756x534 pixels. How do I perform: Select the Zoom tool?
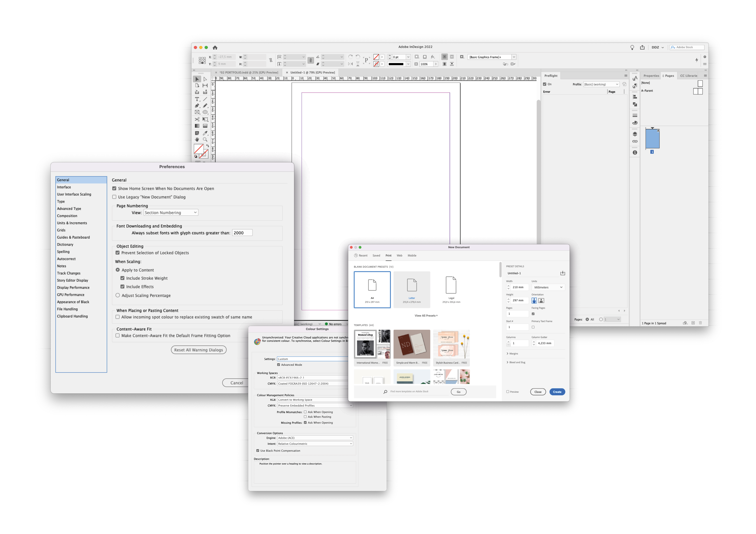pyautogui.click(x=205, y=138)
